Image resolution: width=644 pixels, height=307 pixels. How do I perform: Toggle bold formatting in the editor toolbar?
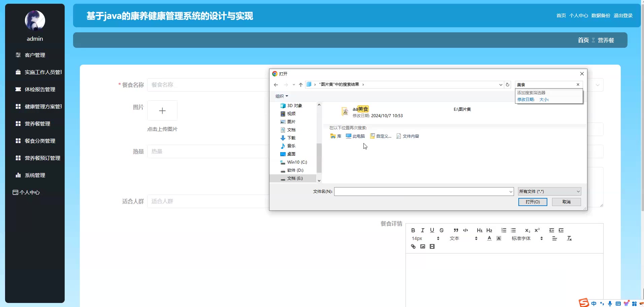click(x=413, y=230)
